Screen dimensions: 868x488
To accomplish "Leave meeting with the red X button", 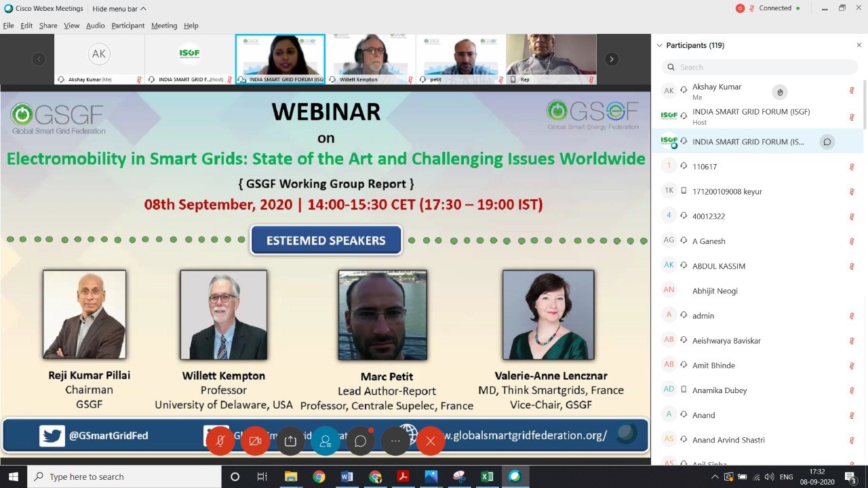I will pos(431,441).
